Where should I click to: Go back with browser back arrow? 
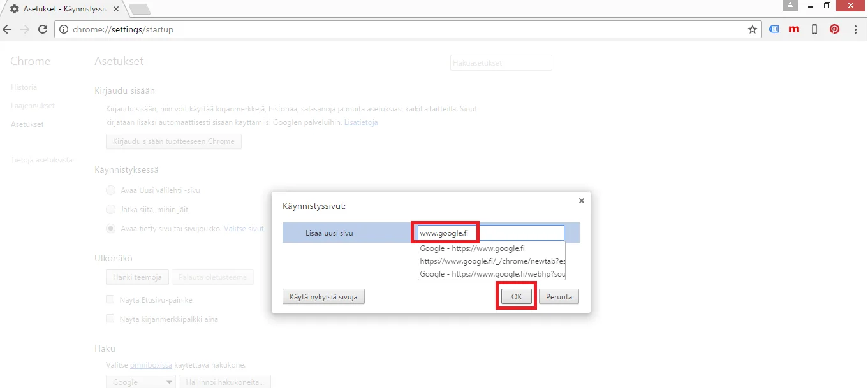[8, 29]
